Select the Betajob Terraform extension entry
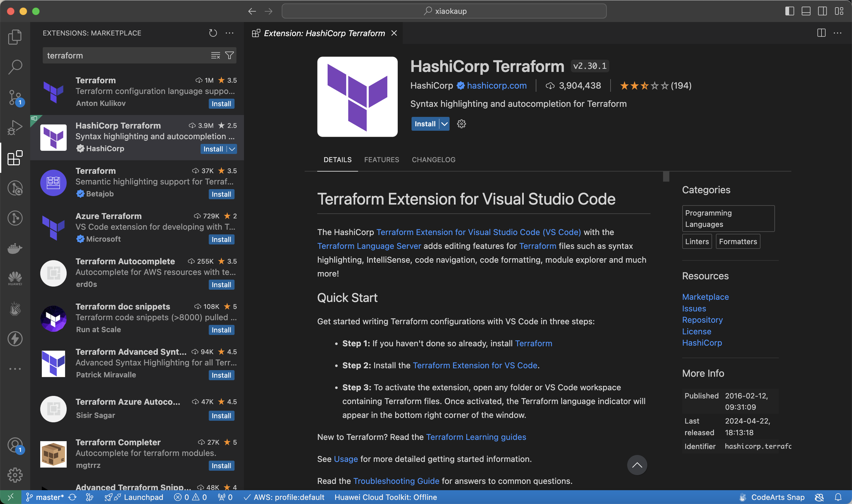The height and width of the screenshot is (504, 852). tap(137, 183)
